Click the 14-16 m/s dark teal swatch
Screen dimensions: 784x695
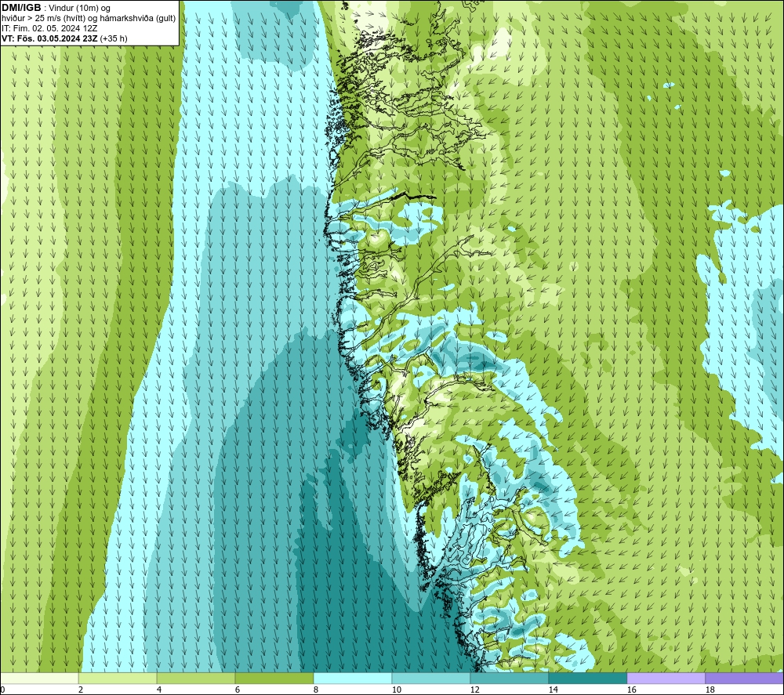point(587,678)
